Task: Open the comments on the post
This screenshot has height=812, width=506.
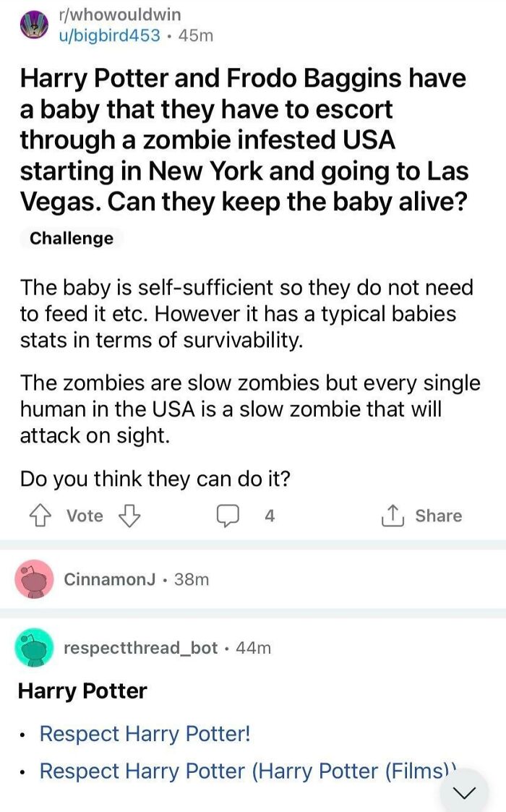Action: point(228,516)
